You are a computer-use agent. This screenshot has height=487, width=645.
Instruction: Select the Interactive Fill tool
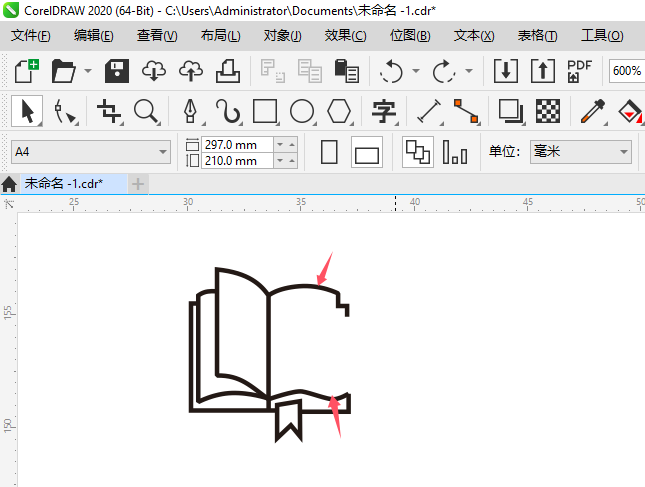coord(630,111)
